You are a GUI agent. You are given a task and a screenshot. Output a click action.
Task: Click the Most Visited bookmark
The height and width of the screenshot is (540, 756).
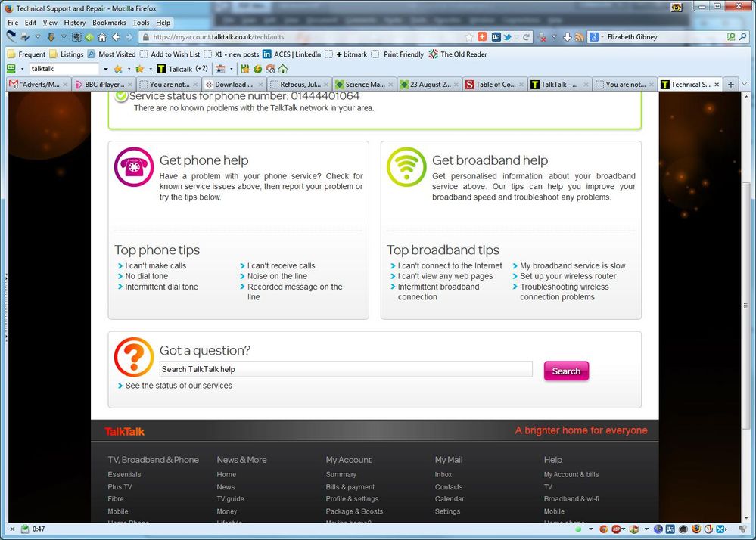click(x=111, y=54)
